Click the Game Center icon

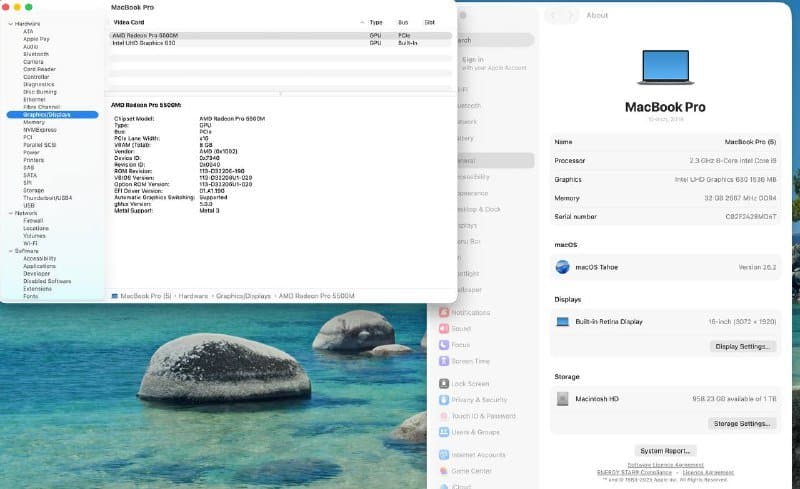pyautogui.click(x=444, y=471)
